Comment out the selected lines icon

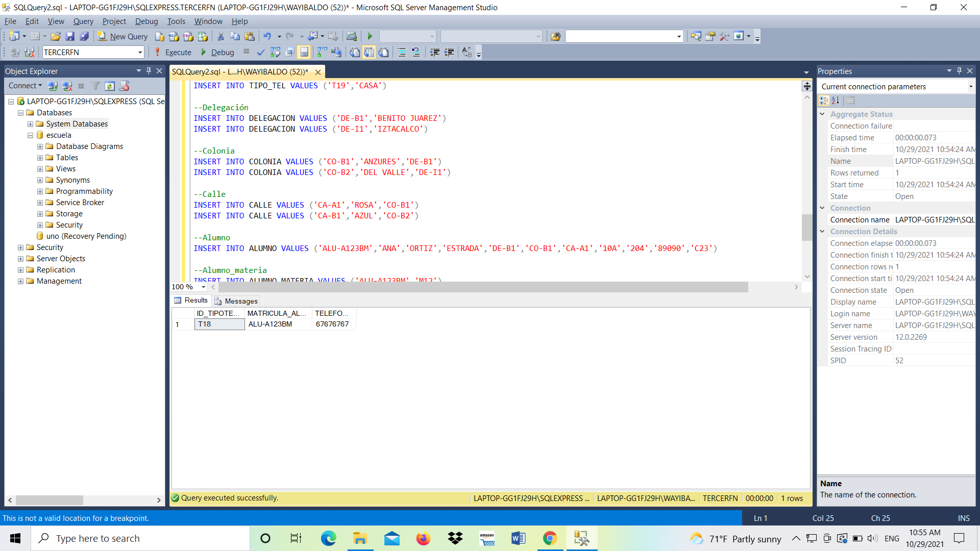(402, 52)
